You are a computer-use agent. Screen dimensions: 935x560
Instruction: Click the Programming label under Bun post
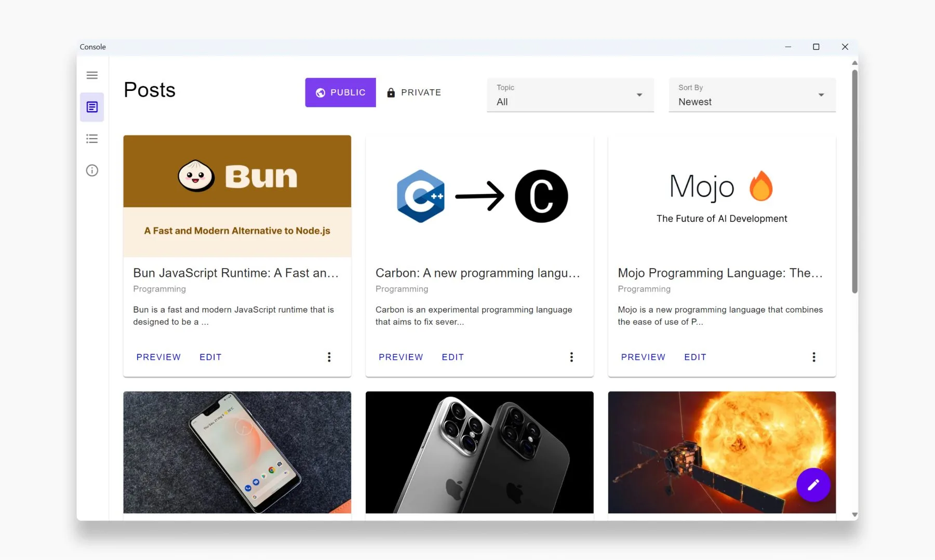click(159, 289)
